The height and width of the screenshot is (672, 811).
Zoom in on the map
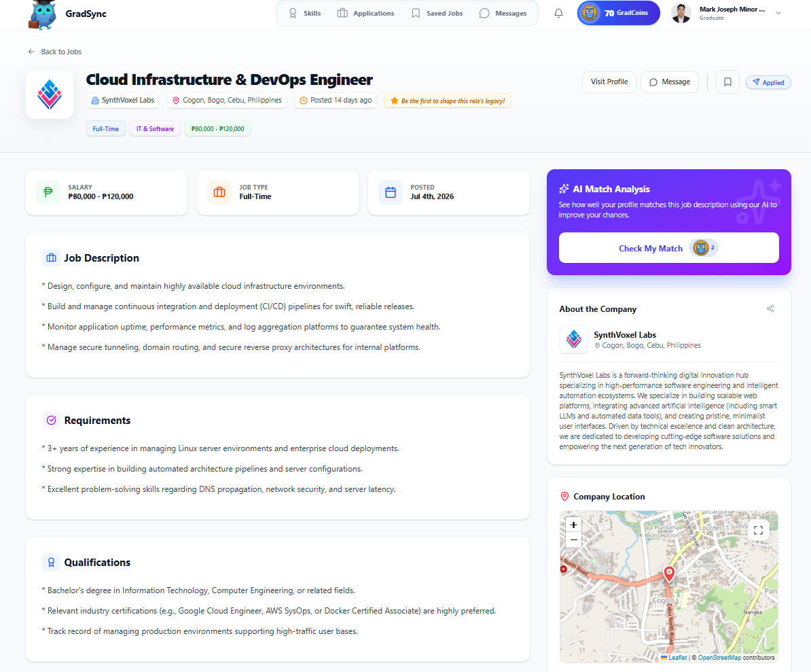(x=573, y=525)
